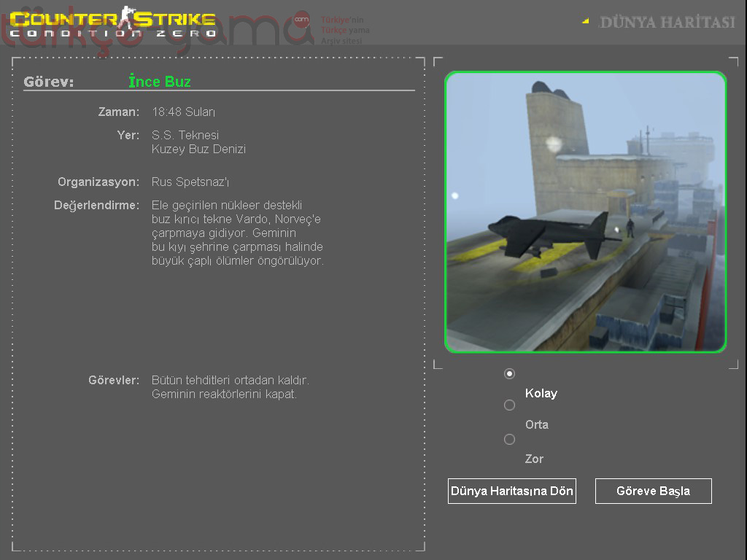The image size is (747, 560).
Task: Click the Zaman: label
Action: [119, 112]
